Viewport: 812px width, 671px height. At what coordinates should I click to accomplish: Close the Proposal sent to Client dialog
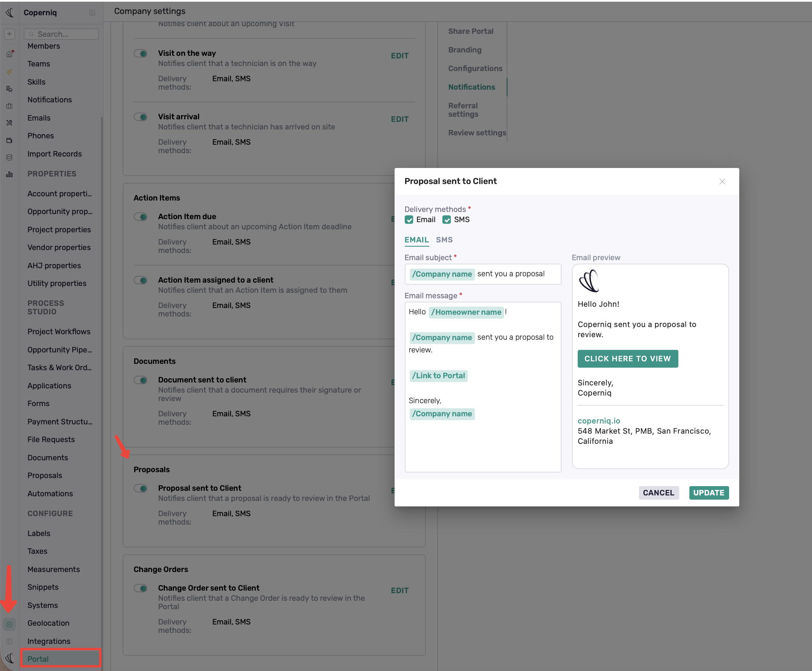tap(722, 181)
